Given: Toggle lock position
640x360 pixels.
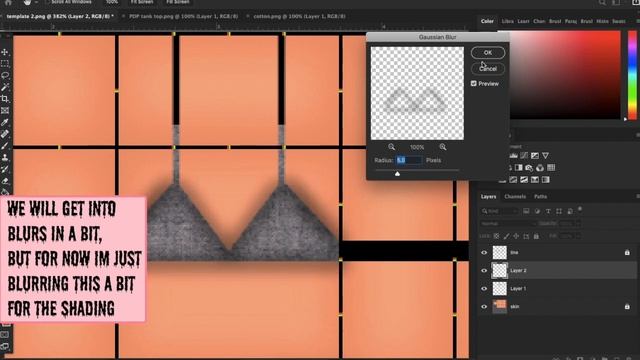Looking at the screenshot, I should (516, 236).
